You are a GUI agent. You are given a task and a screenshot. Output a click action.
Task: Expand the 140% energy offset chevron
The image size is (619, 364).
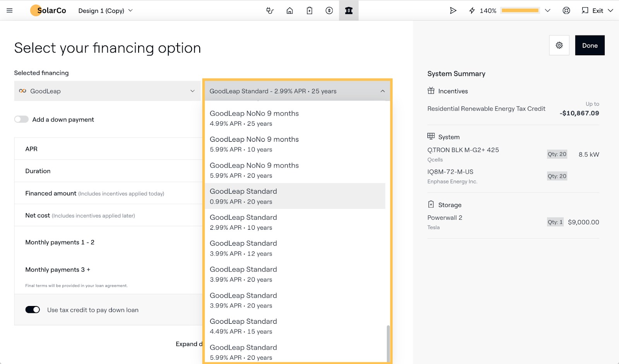pyautogui.click(x=547, y=10)
